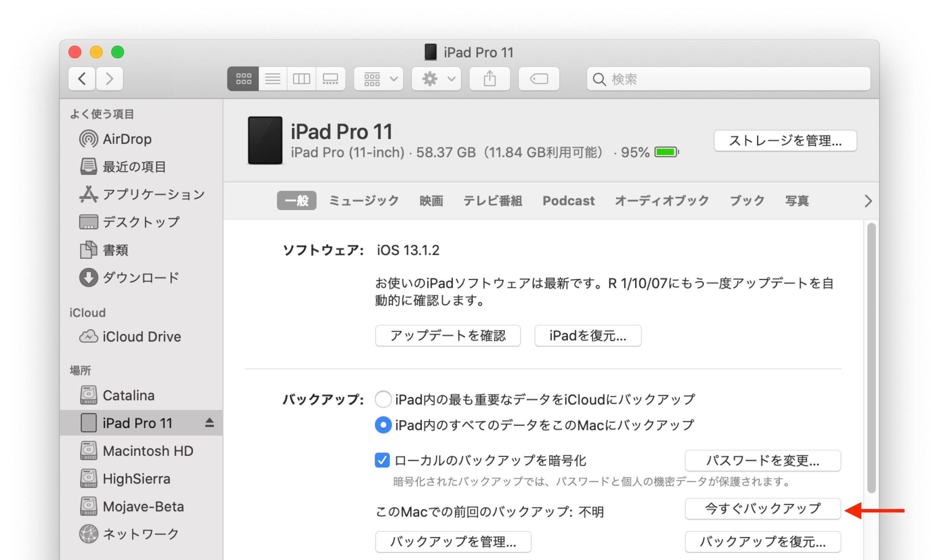Click the vertical scrollbar thumb
Screen dimensions: 939x560
872,358
